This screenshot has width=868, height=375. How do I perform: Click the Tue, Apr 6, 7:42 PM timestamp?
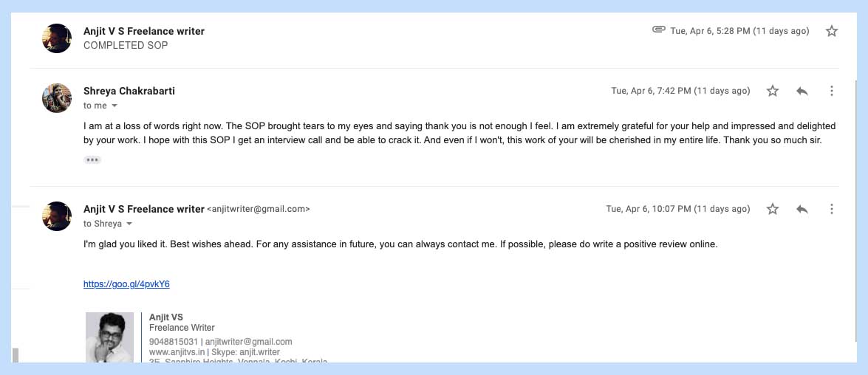(x=680, y=91)
